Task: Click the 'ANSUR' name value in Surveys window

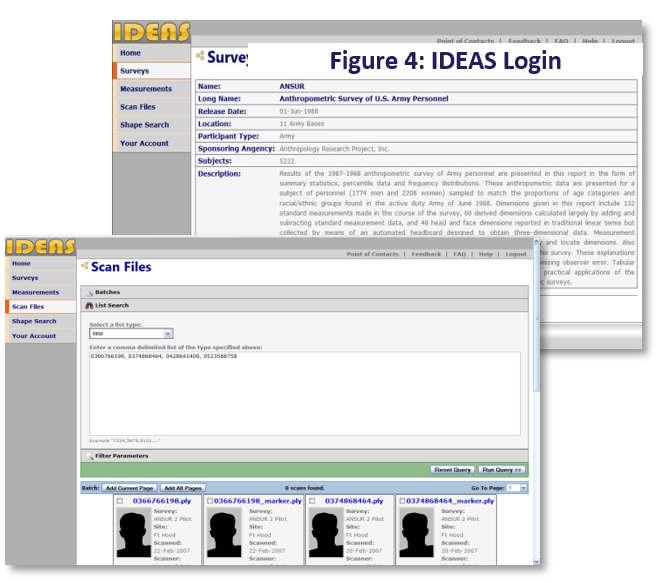Action: pyautogui.click(x=292, y=86)
